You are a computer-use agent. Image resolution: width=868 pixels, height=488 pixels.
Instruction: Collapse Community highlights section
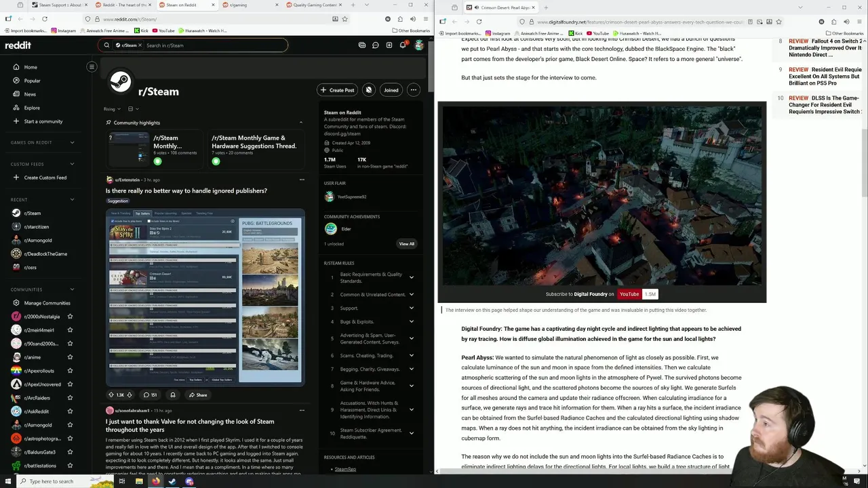pos(301,123)
